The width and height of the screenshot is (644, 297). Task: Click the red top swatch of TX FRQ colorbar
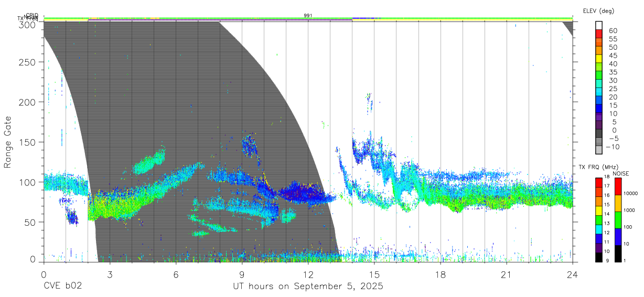pos(599,182)
